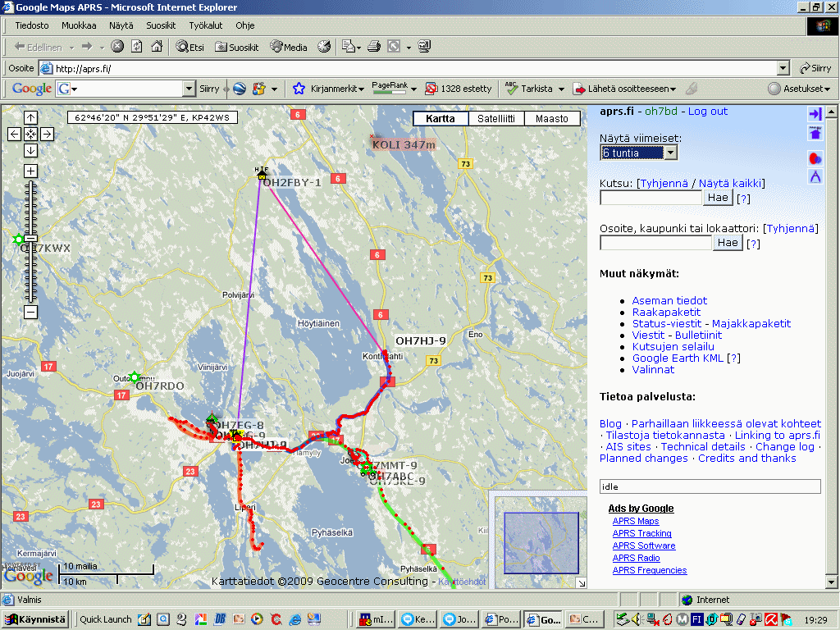Click the IE Home toolbar icon

coord(156,47)
